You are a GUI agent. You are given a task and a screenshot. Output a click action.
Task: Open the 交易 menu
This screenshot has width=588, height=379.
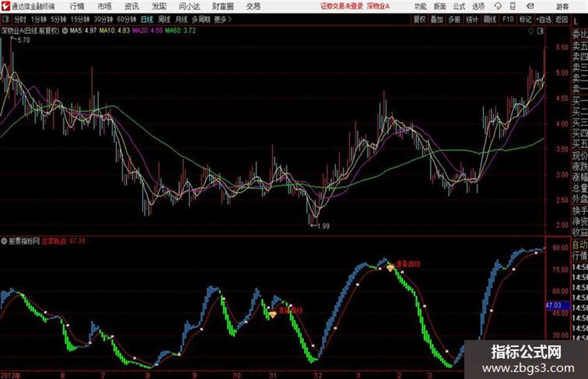253,6
